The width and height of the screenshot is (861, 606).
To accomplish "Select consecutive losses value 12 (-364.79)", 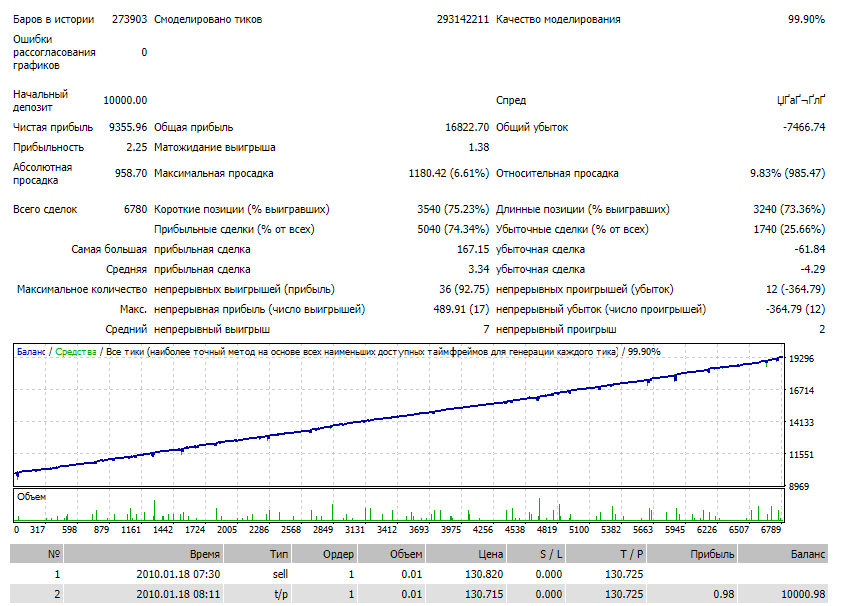I will [x=796, y=289].
